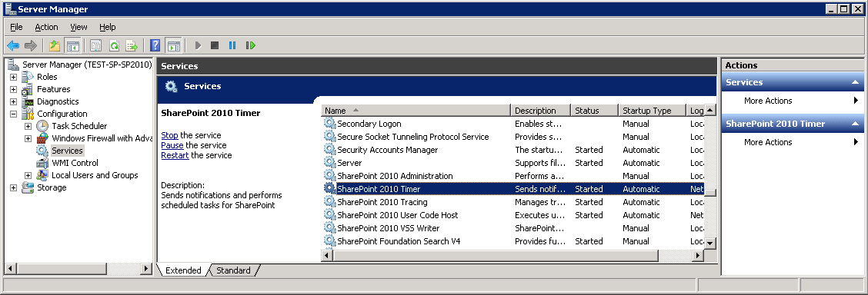Collapse the Configuration tree node
Image resolution: width=868 pixels, height=295 pixels.
click(13, 114)
